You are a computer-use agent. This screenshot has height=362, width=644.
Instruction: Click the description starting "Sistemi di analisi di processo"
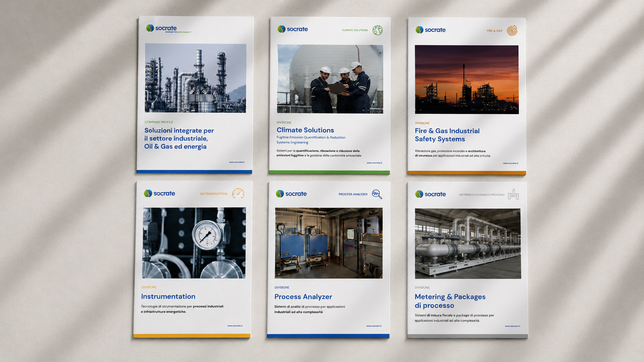click(310, 309)
